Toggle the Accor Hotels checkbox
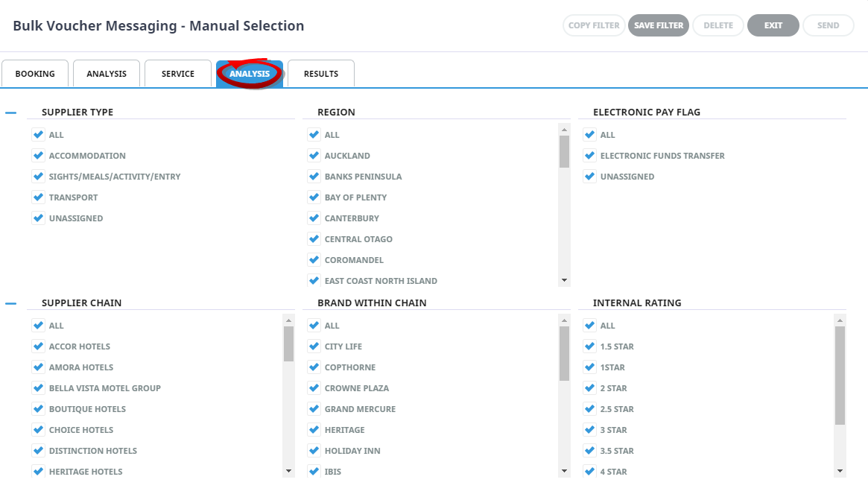 point(38,346)
